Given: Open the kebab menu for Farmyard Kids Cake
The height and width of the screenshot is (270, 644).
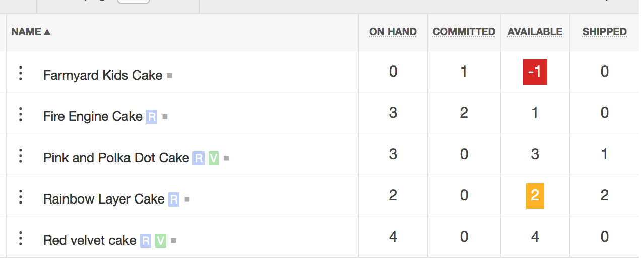Looking at the screenshot, I should [x=21, y=74].
